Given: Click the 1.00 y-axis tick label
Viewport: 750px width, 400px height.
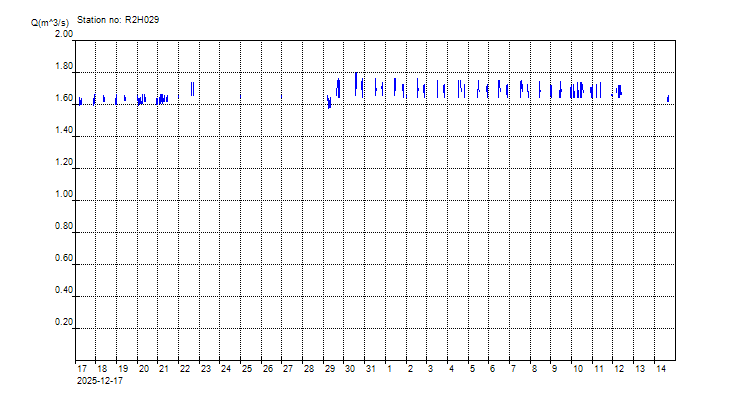Looking at the screenshot, I should click(63, 195).
